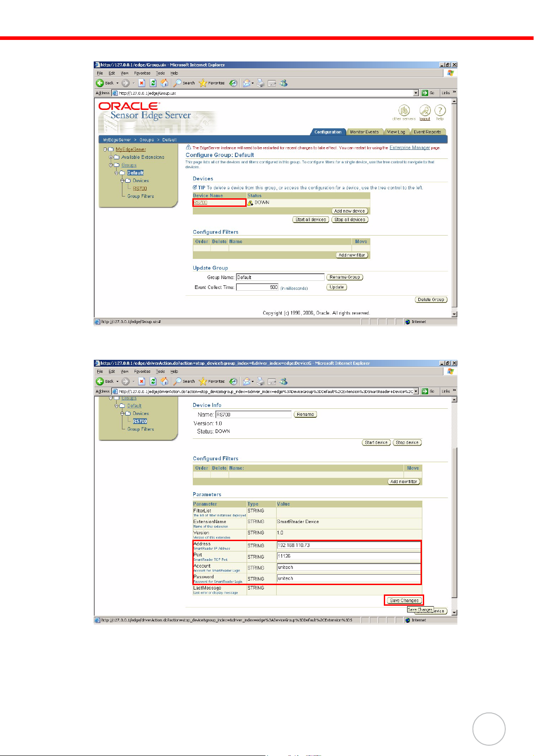
Task: Click the Back icon in the Group.uix window
Action: [100, 83]
